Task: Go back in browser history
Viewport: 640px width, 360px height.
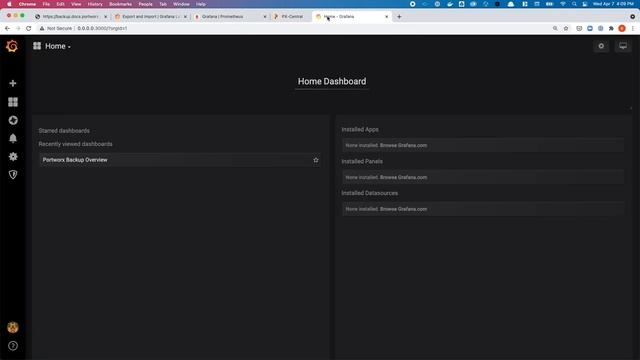Action: coord(7,28)
